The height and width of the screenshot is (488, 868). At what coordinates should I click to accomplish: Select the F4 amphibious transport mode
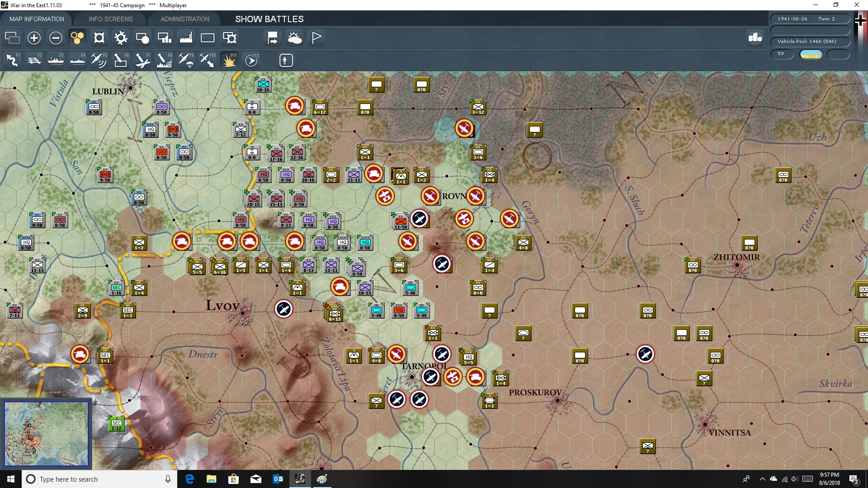77,60
